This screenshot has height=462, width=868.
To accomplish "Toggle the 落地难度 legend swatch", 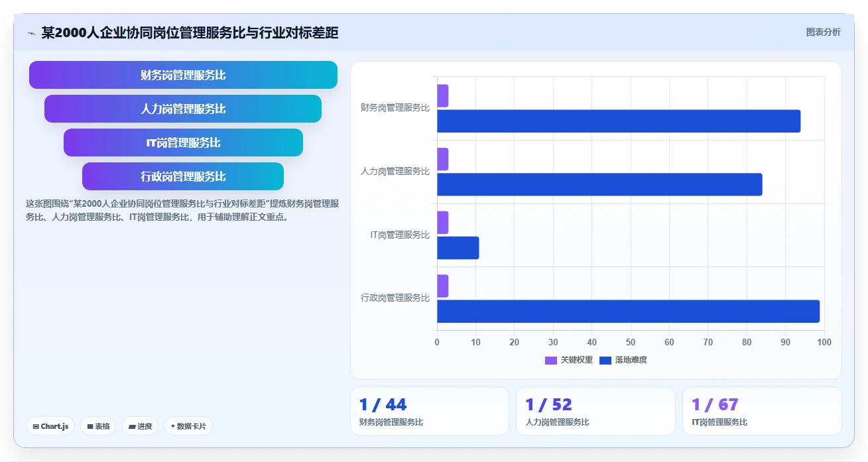I will 605,360.
